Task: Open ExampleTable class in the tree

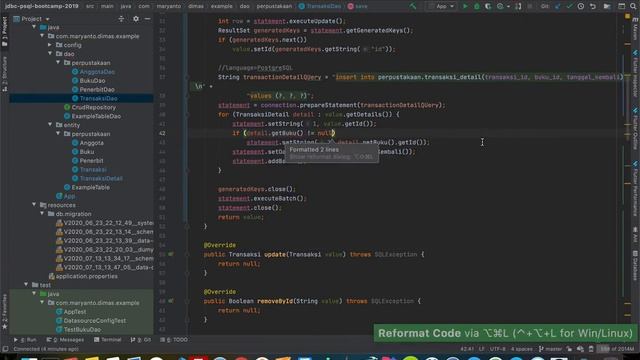Action: click(87, 187)
